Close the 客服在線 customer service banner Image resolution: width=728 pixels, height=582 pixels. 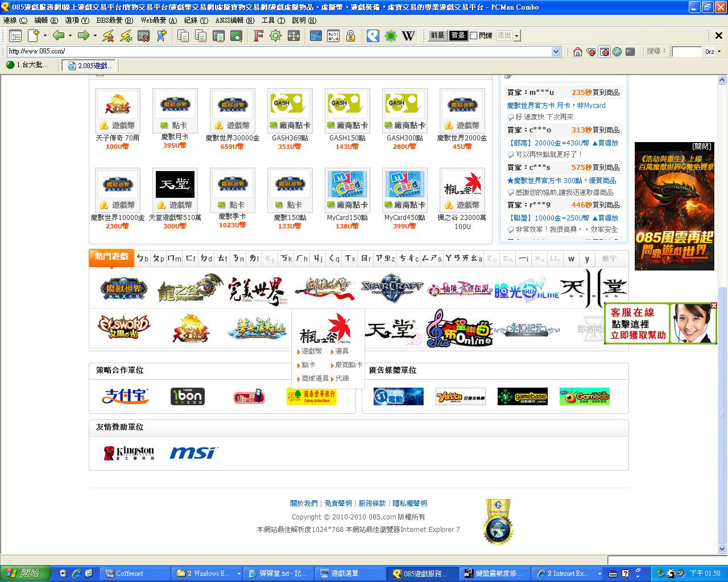tap(714, 306)
